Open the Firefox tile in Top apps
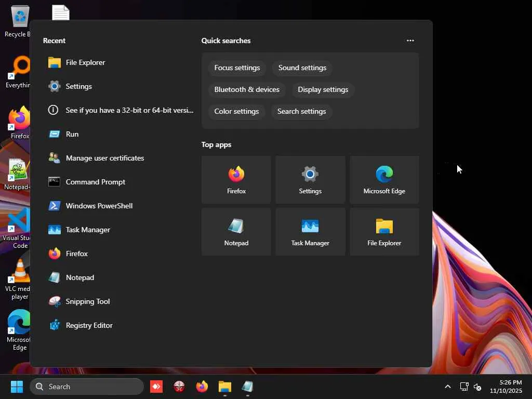This screenshot has width=532, height=399. click(236, 180)
